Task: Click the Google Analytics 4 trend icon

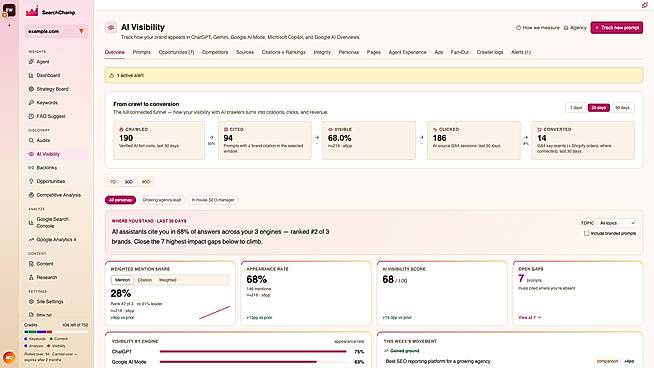Action: 31,239
